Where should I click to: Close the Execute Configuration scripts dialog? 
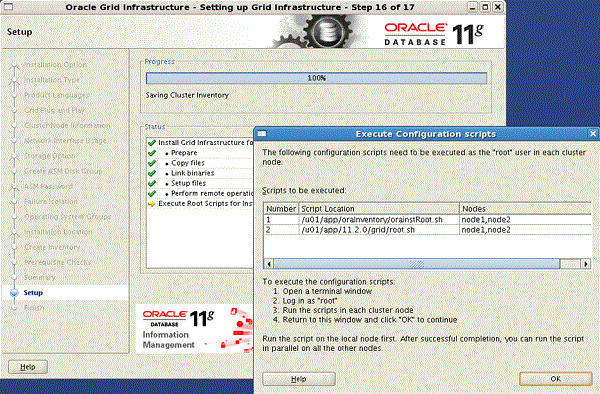click(x=593, y=134)
